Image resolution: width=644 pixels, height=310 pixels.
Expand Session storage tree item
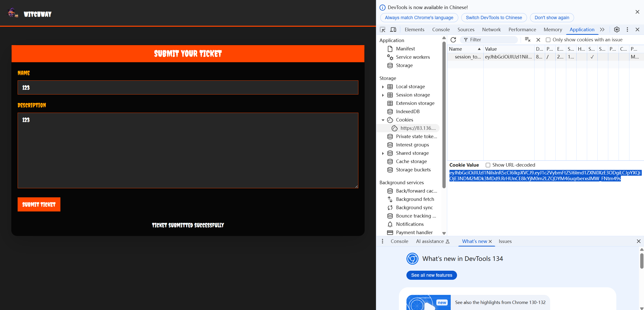pos(383,95)
